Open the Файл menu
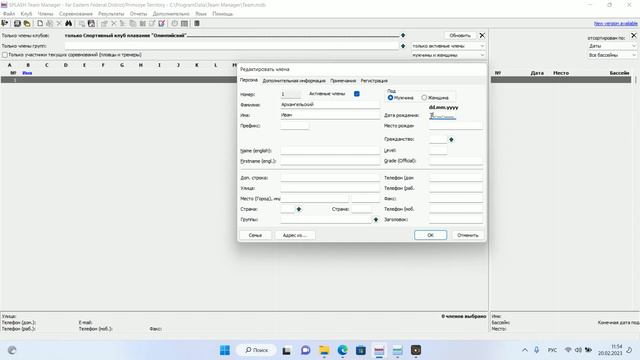 point(9,14)
